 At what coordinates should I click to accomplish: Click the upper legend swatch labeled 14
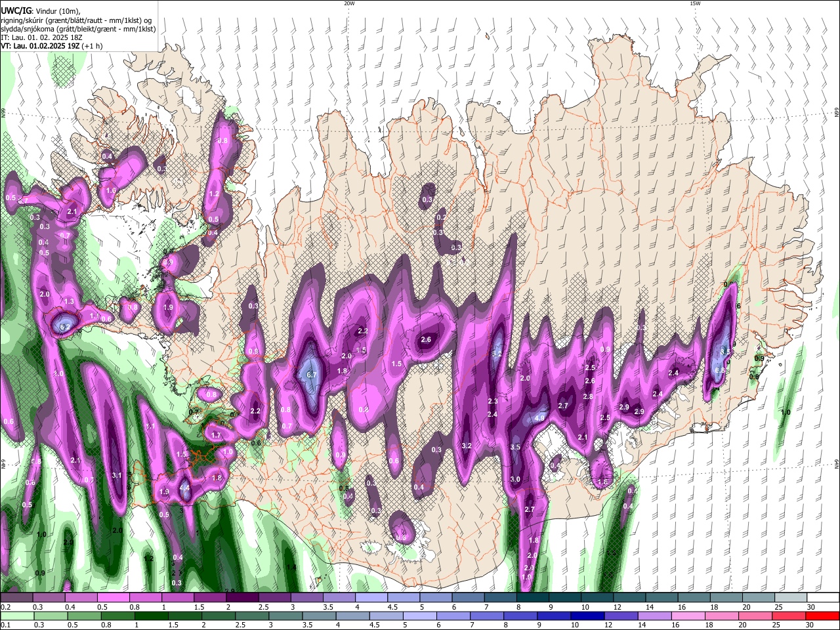point(661,597)
